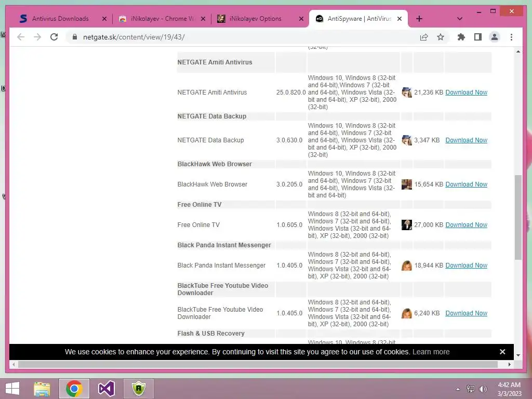Click the horizontal scrollbar left arrow
Screen dimensions: 532x399
[14, 364]
